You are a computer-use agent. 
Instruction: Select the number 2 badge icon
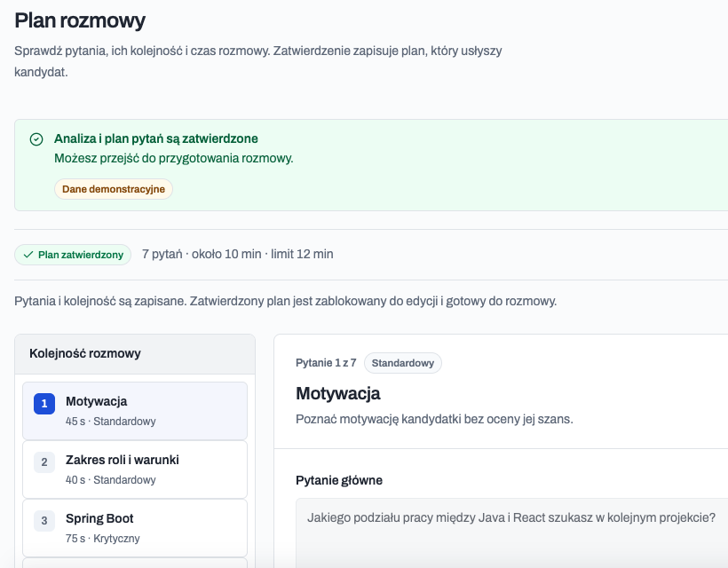coord(44,462)
